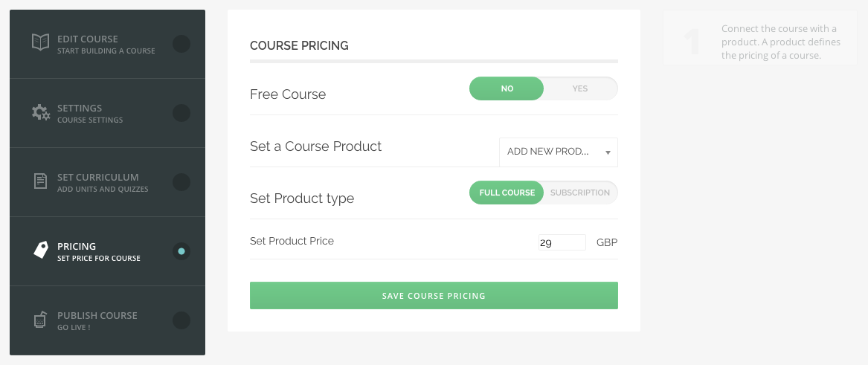Click the Pricing tag icon
The height and width of the screenshot is (365, 868).
[40, 250]
